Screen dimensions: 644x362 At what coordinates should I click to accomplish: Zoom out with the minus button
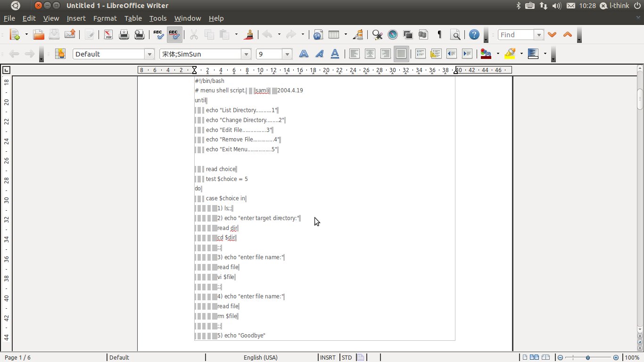(x=560, y=357)
